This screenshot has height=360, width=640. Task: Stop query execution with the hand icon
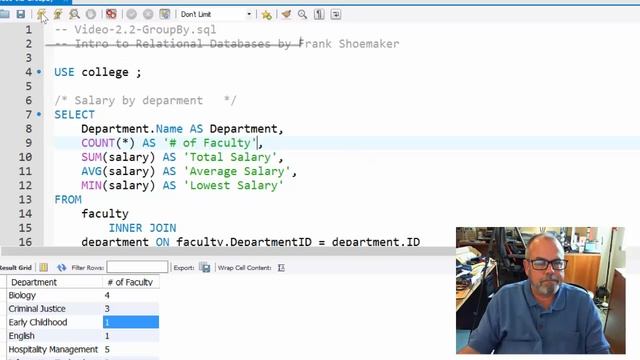(91, 14)
